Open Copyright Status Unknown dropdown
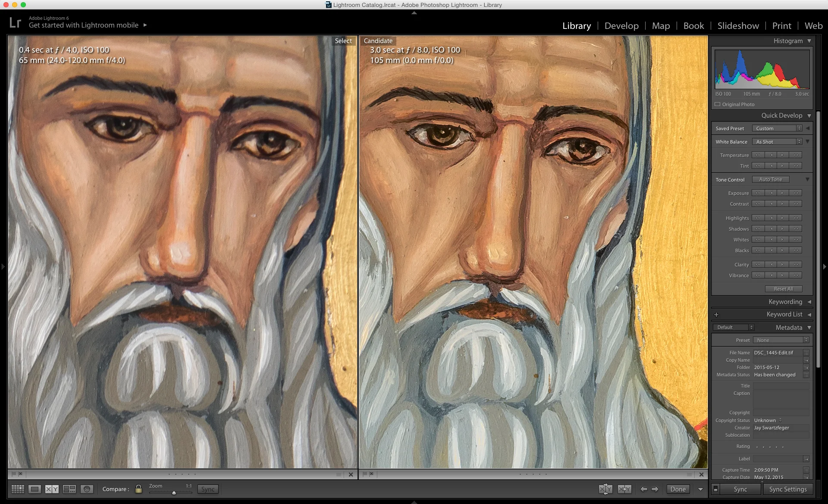 (768, 420)
